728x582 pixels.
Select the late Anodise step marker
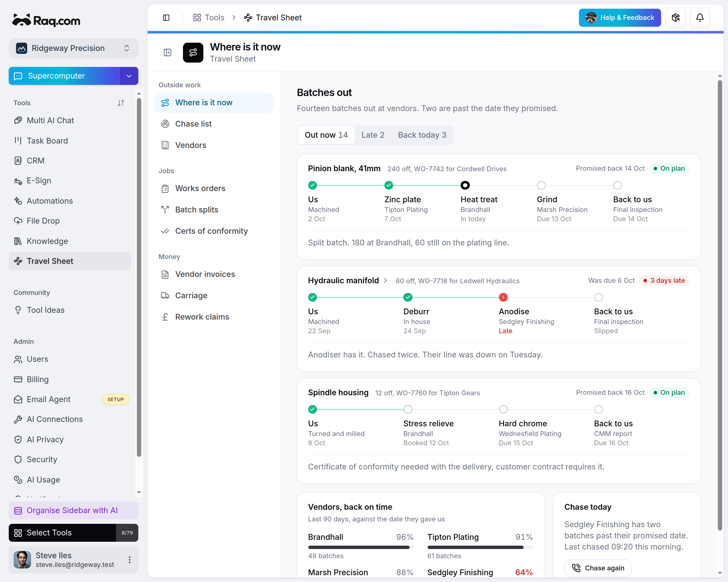click(503, 297)
